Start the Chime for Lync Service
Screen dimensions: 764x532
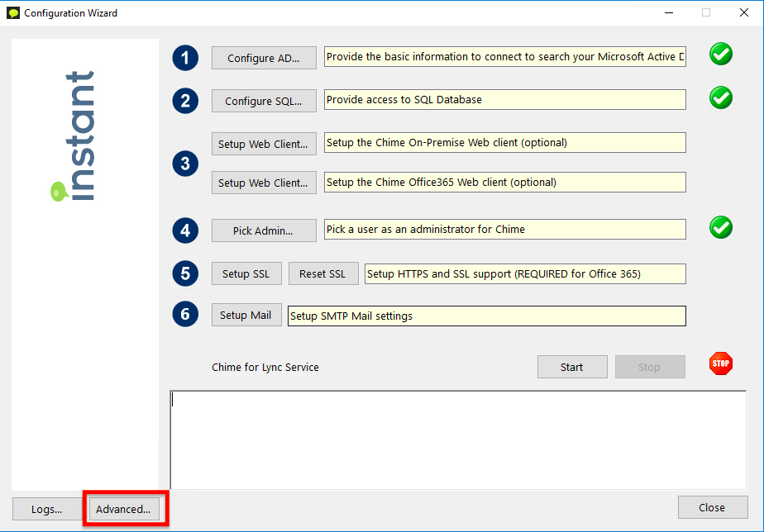coord(572,367)
